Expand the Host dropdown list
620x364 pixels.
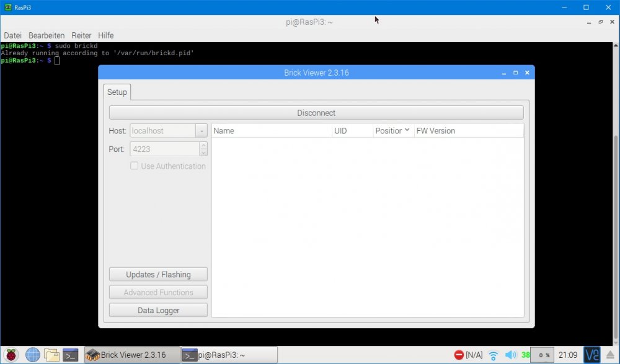201,131
